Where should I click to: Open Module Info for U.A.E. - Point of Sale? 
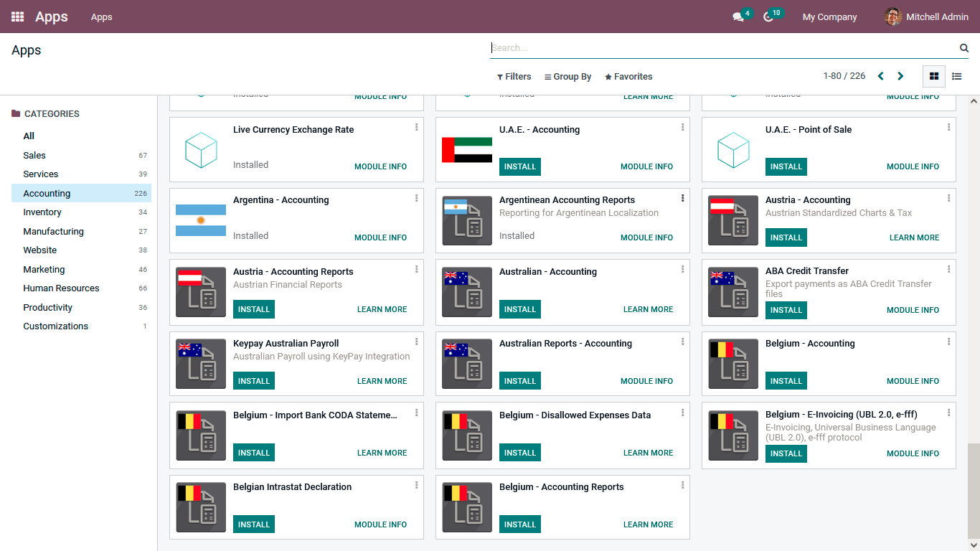click(x=913, y=166)
